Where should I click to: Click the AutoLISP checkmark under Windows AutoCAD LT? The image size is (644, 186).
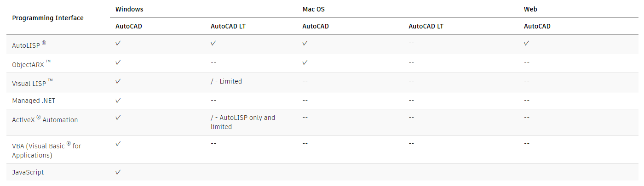[213, 43]
